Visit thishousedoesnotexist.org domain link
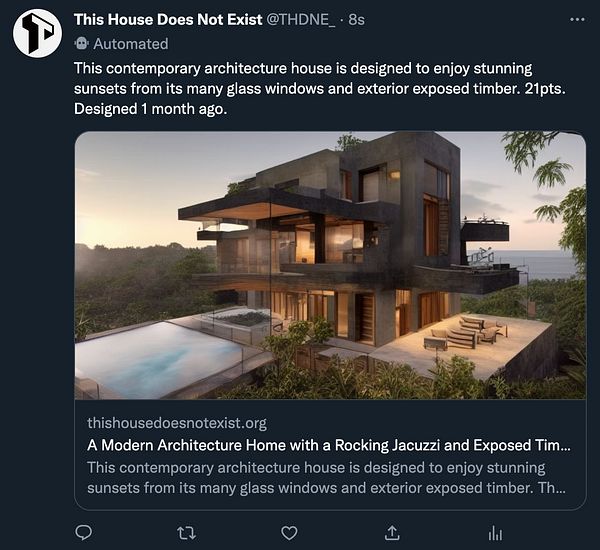The width and height of the screenshot is (600, 550). (x=177, y=423)
